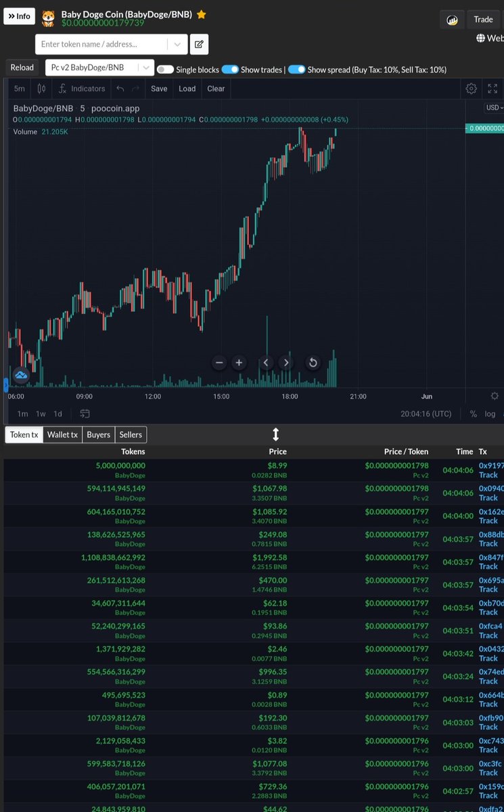504x812 pixels.
Task: Enter fullscreen chart mode
Action: coord(492,89)
